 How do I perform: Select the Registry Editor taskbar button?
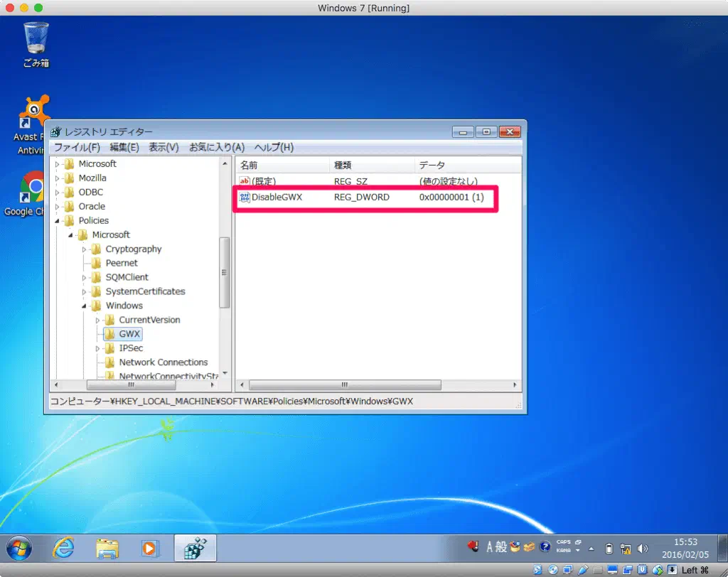[x=195, y=548]
